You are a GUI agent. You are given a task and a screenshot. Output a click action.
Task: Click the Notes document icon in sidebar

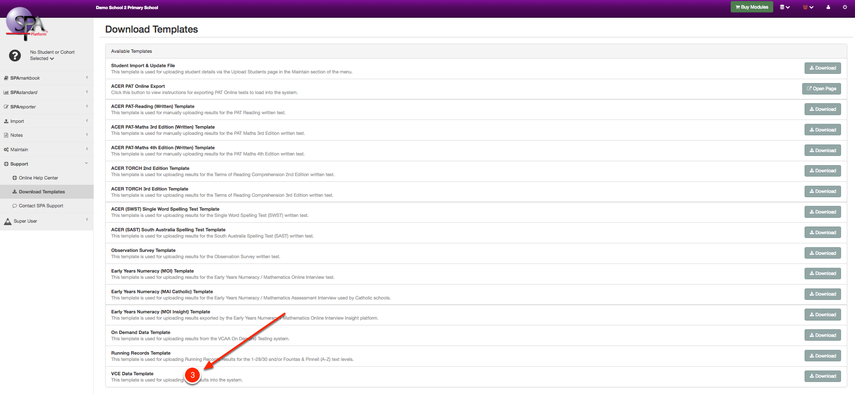coord(6,135)
